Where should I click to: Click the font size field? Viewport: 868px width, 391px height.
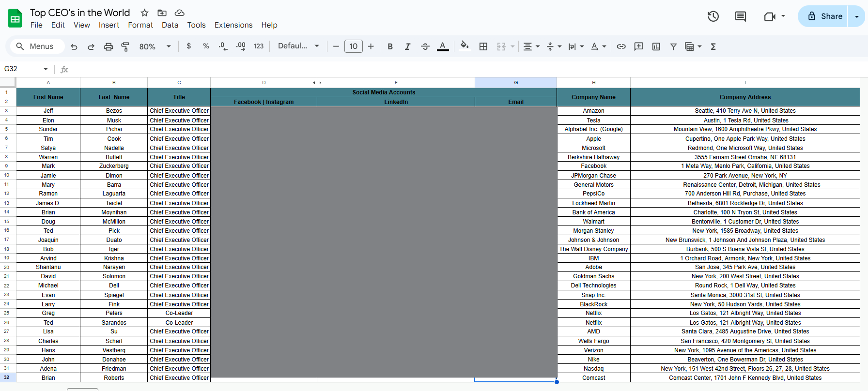(354, 46)
